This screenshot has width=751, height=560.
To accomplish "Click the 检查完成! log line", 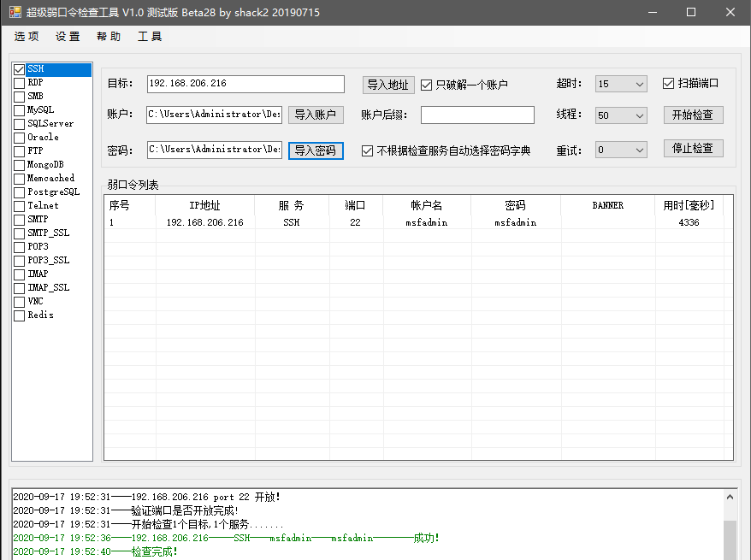I will [x=95, y=551].
